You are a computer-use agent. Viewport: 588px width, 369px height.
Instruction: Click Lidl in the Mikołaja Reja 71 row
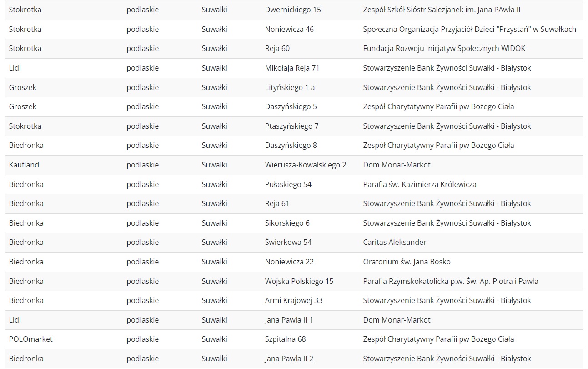pos(15,68)
